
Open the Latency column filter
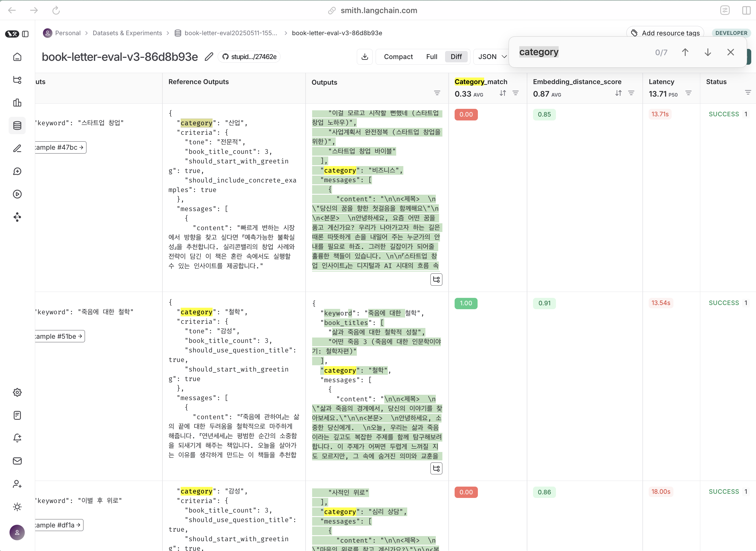688,93
